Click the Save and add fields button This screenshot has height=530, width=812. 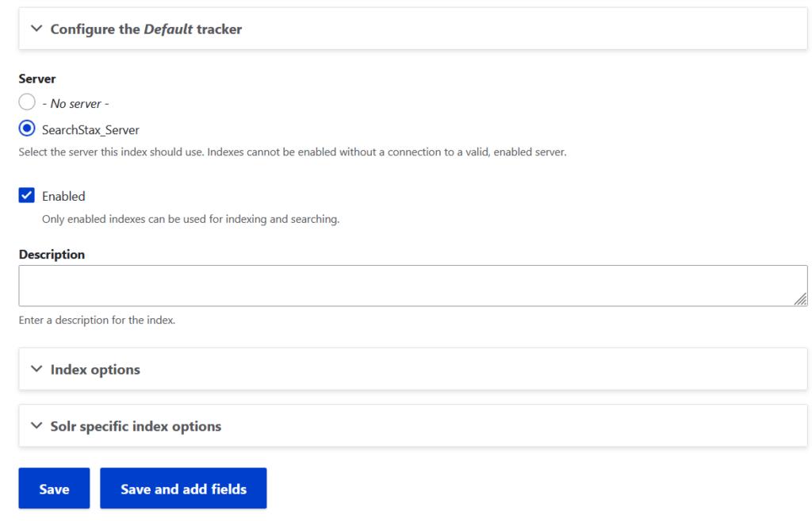183,489
